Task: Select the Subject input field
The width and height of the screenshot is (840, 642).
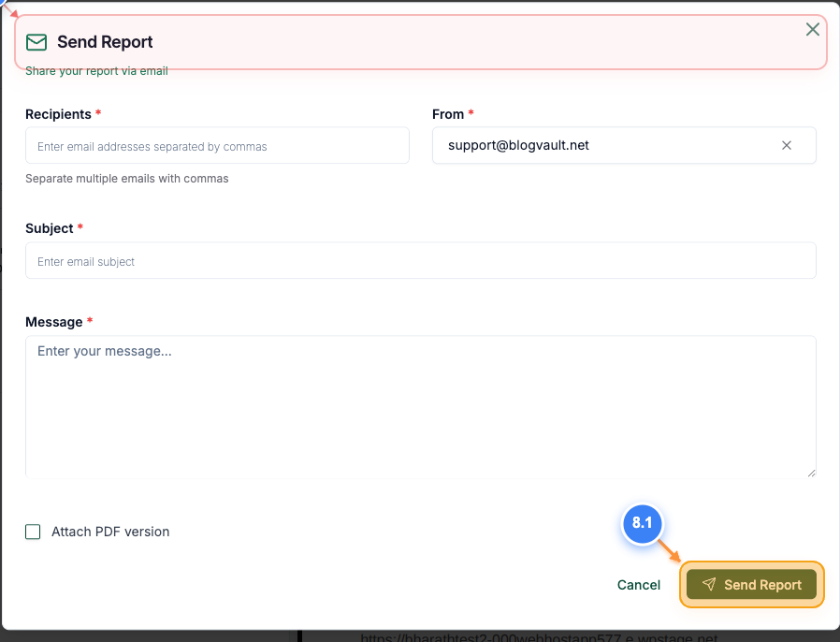Action: [x=419, y=260]
